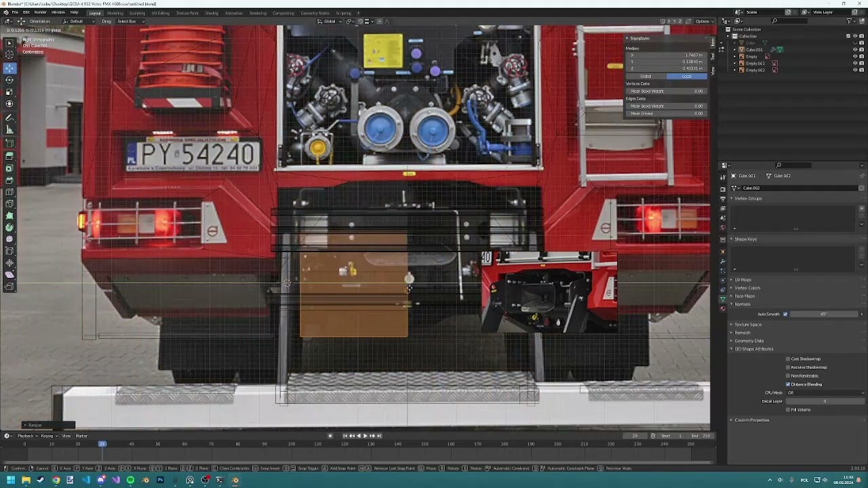Open the Options button in viewport header
Image resolution: width=868 pixels, height=488 pixels.
(x=704, y=21)
